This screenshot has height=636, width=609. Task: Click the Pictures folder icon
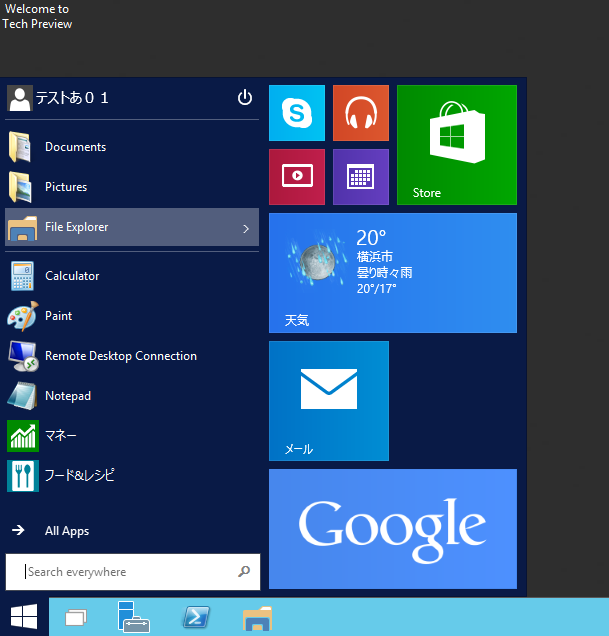click(20, 187)
